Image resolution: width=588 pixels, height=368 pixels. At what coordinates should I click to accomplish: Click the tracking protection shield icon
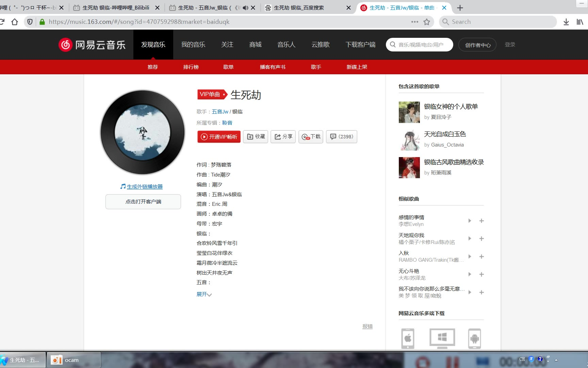pos(30,22)
